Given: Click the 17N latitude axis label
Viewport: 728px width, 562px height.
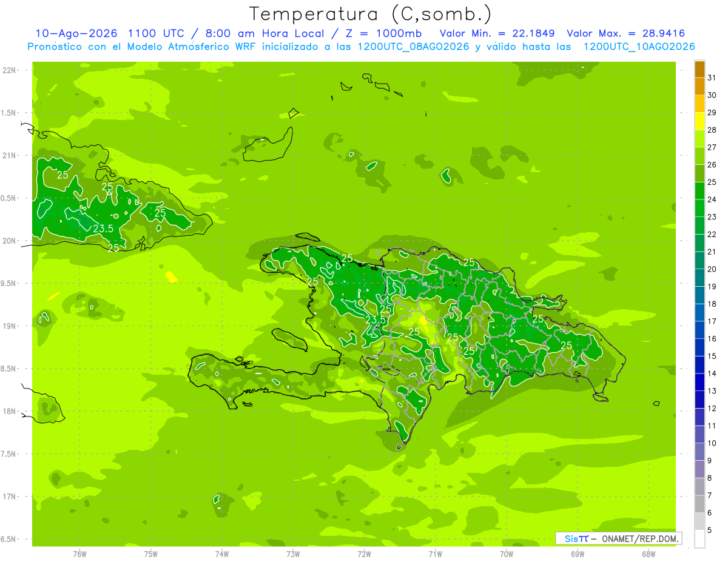Looking at the screenshot, I should point(9,497).
